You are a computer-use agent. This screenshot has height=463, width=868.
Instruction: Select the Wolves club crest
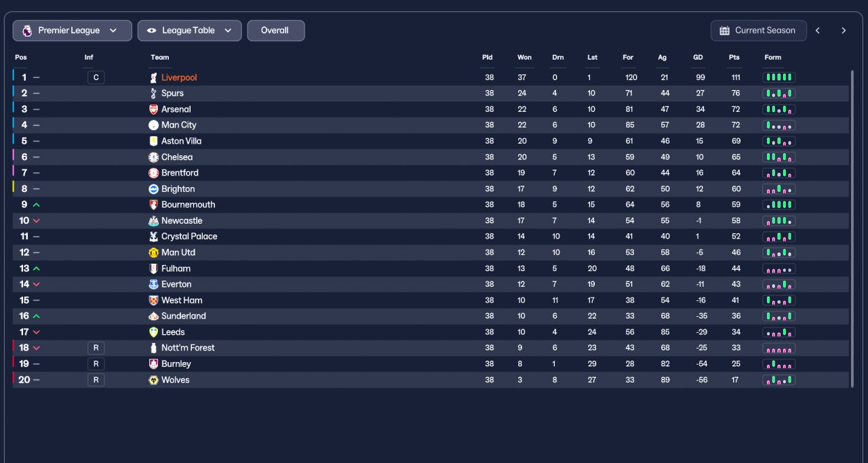click(x=153, y=380)
